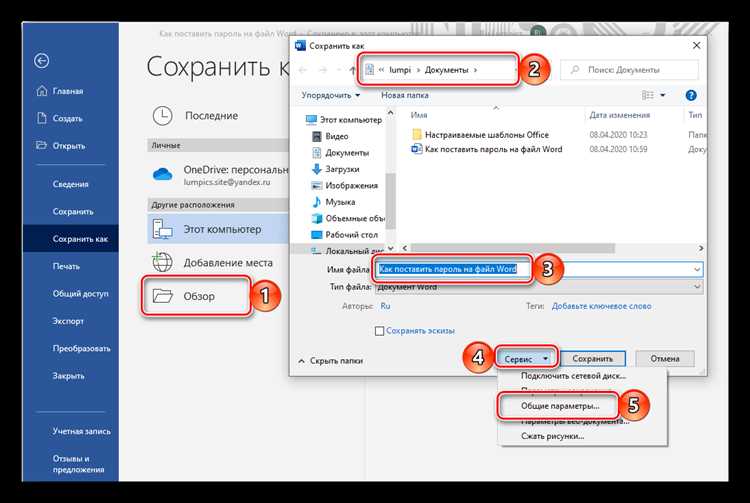Select Музыка in the navigation tree
The height and width of the screenshot is (503, 750).
(x=333, y=202)
